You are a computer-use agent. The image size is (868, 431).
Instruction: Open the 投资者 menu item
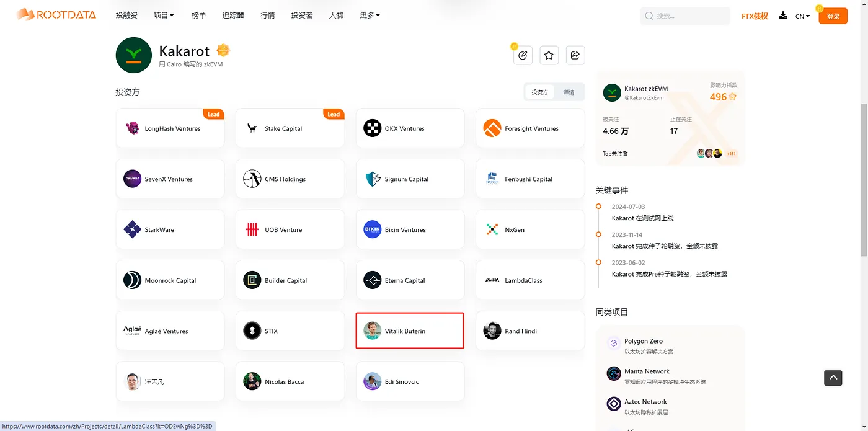[x=302, y=16]
